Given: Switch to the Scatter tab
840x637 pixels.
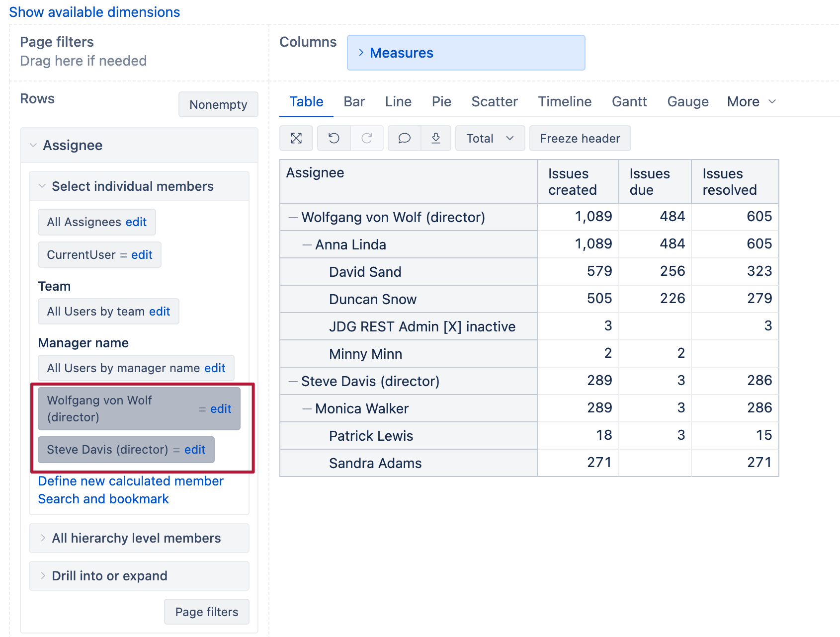Looking at the screenshot, I should click(495, 101).
